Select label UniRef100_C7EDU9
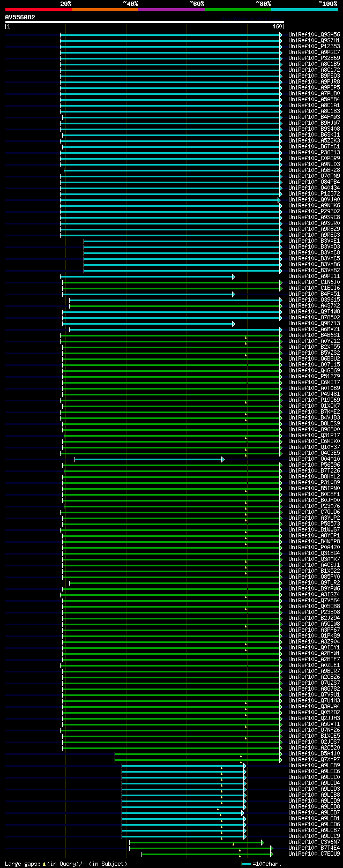The width and height of the screenshot is (343, 868). [314, 854]
